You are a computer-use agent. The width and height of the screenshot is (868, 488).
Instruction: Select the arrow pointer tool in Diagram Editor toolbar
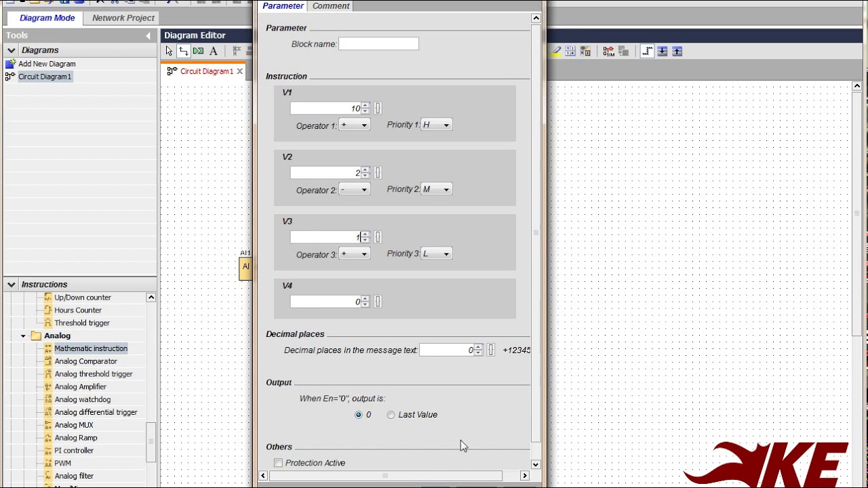pyautogui.click(x=169, y=51)
